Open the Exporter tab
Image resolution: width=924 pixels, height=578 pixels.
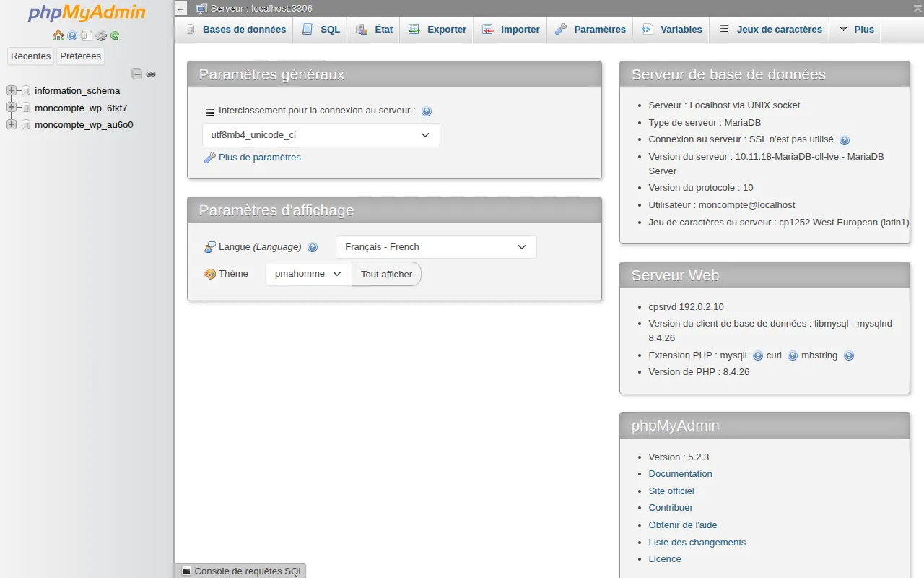point(437,30)
